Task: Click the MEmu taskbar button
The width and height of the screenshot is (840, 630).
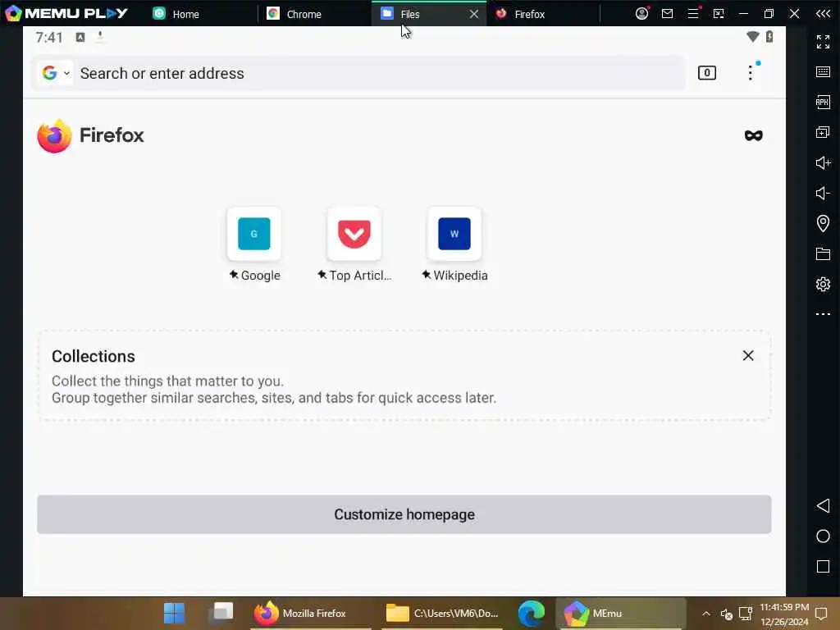Action: [620, 614]
